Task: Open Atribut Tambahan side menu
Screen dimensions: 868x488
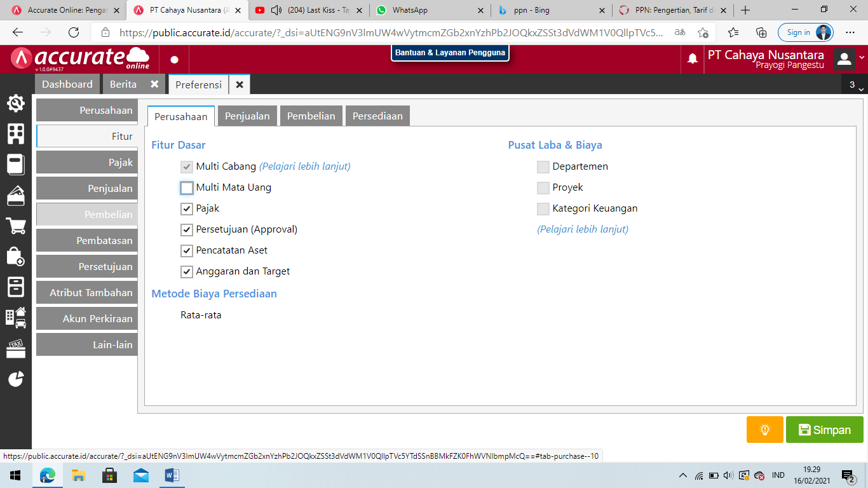Action: click(x=86, y=292)
